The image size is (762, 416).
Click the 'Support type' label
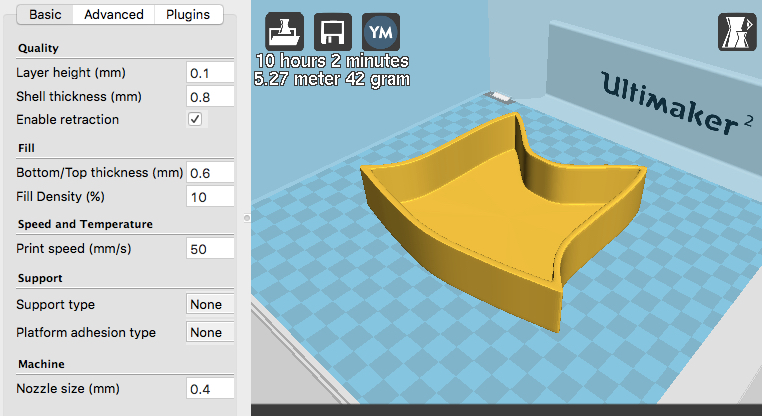(x=55, y=305)
